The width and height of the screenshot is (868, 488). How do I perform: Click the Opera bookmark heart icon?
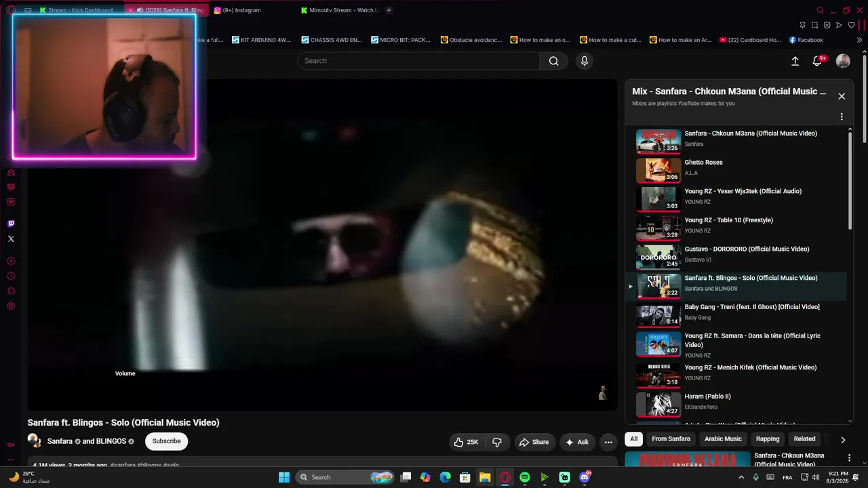tap(851, 25)
